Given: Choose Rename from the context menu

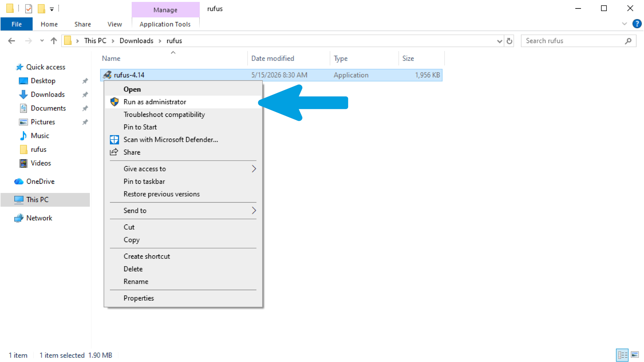Looking at the screenshot, I should tap(183, 282).
